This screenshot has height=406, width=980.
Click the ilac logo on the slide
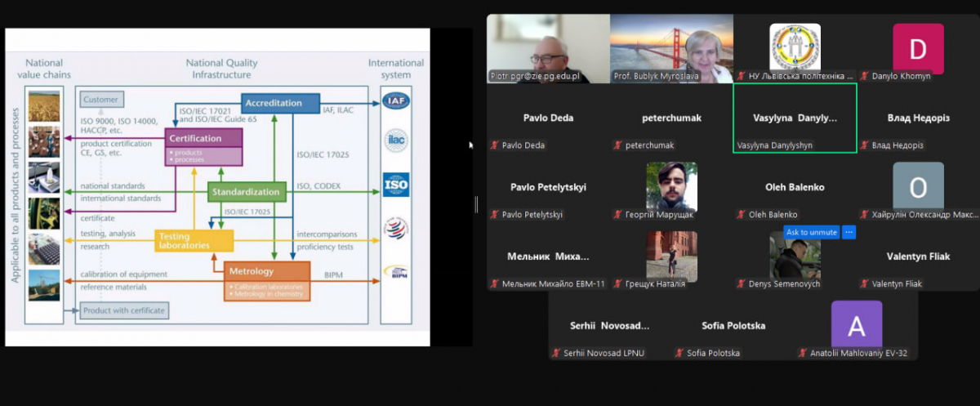click(x=396, y=141)
